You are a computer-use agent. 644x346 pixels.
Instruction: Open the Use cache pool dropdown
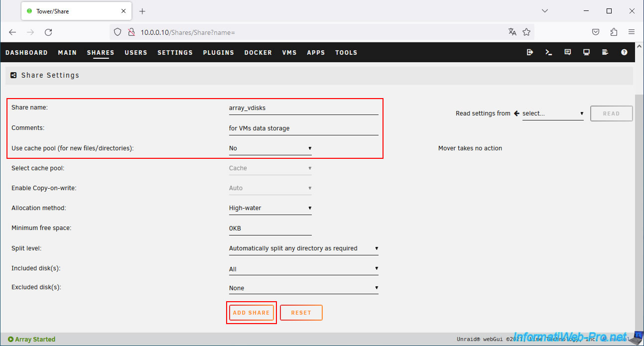270,148
